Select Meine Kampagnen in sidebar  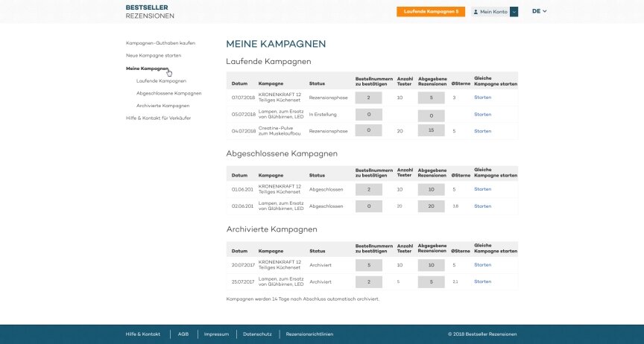(147, 69)
